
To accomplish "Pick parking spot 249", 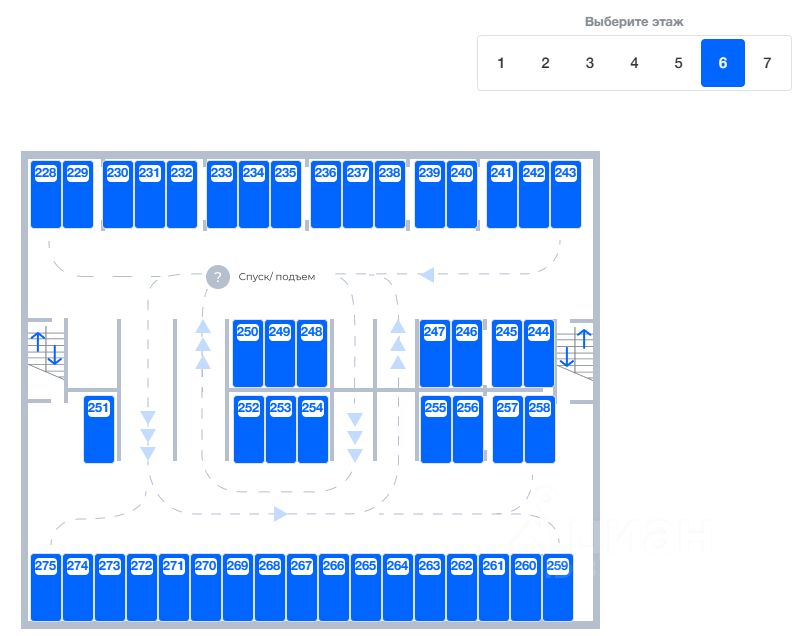I will click(x=280, y=353).
